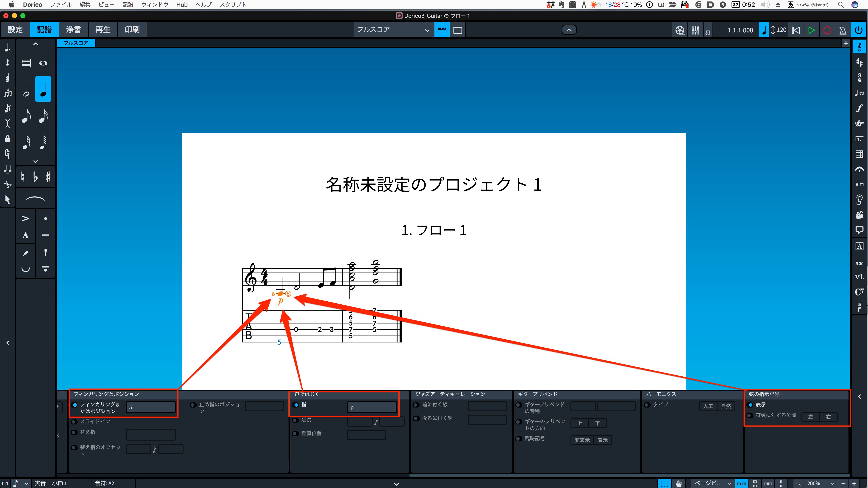Open the ファイル menu
The image size is (868, 488).
pos(61,5)
